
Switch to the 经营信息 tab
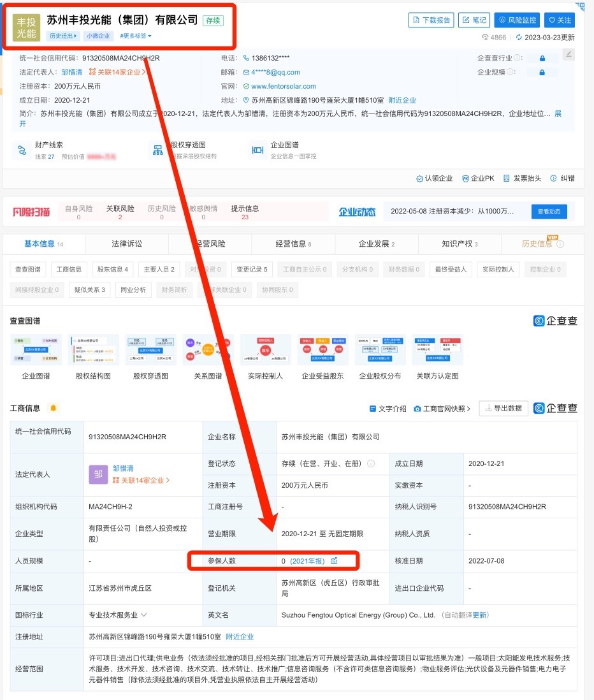[x=293, y=244]
